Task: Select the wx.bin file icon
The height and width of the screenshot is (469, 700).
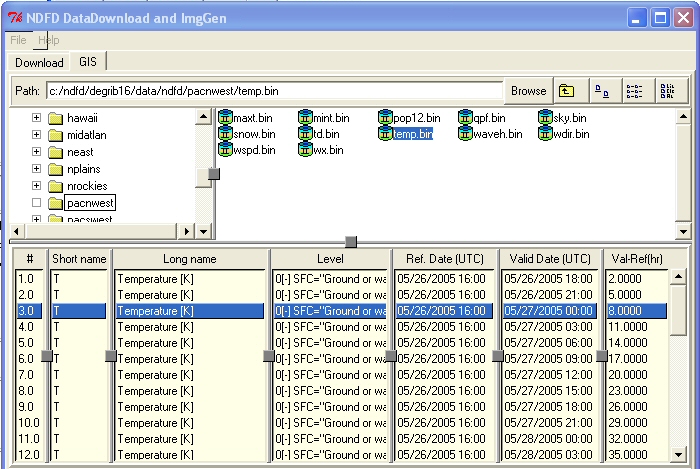Action: pyautogui.click(x=305, y=150)
